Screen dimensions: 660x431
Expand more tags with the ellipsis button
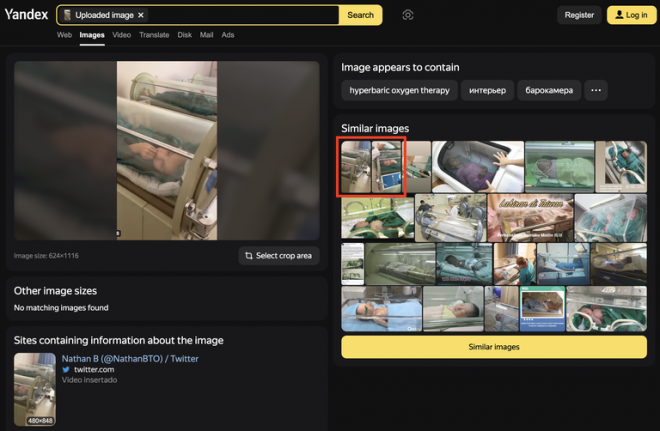pyautogui.click(x=596, y=90)
